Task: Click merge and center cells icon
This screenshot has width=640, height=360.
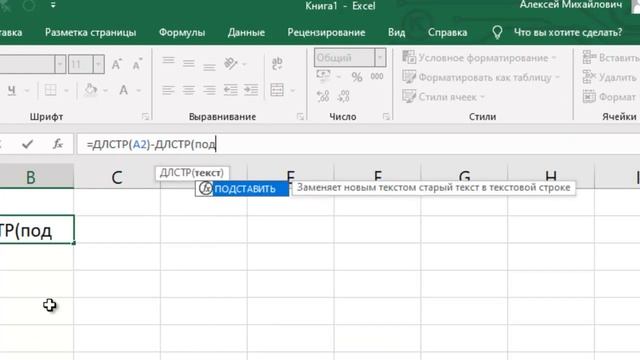Action: tap(277, 90)
